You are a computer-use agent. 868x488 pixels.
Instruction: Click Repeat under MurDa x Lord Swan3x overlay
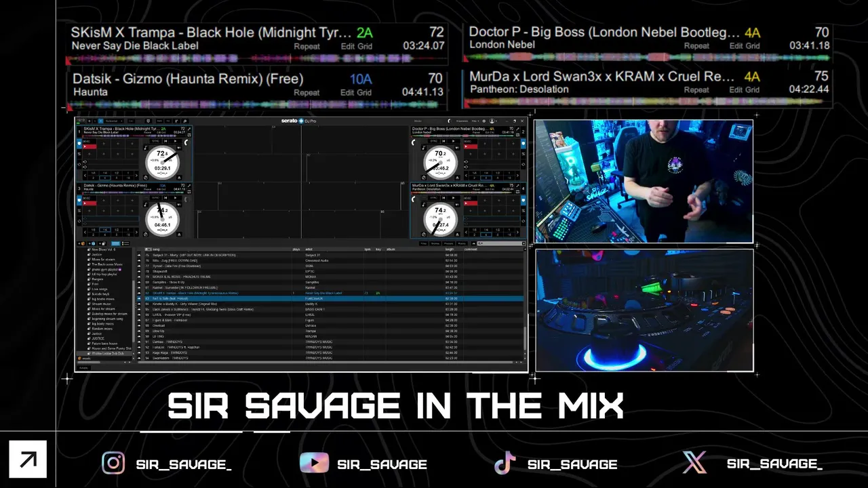coord(696,89)
